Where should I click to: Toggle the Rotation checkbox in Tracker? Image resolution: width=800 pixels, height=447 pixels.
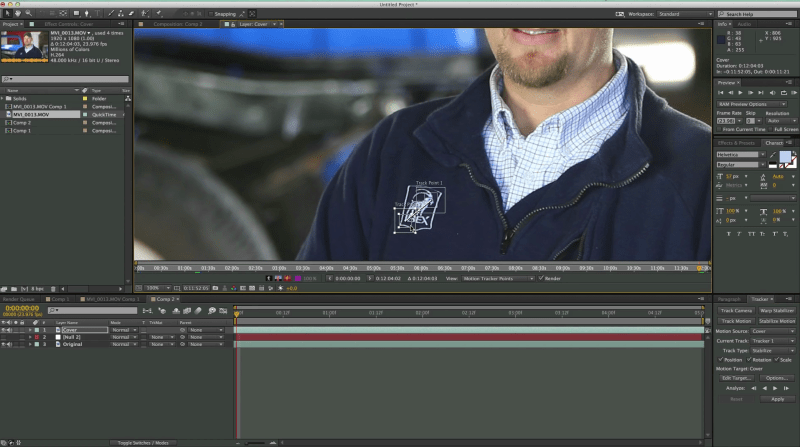(748, 359)
